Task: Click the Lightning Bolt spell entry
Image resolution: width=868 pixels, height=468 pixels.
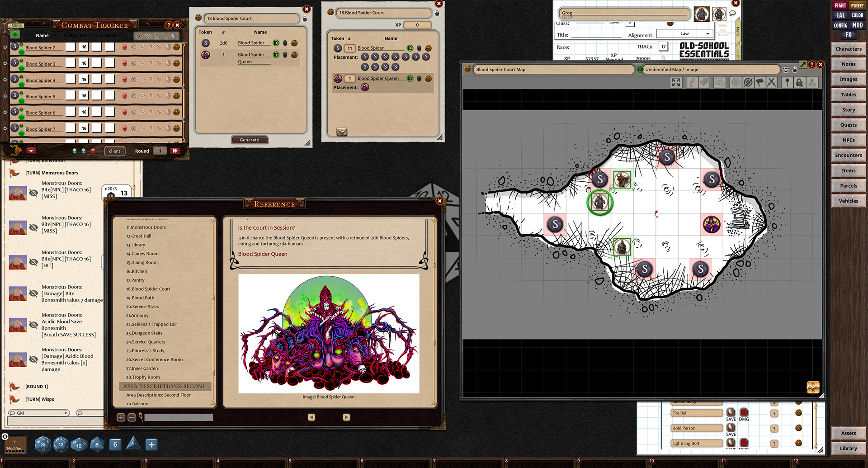Action: [697, 443]
